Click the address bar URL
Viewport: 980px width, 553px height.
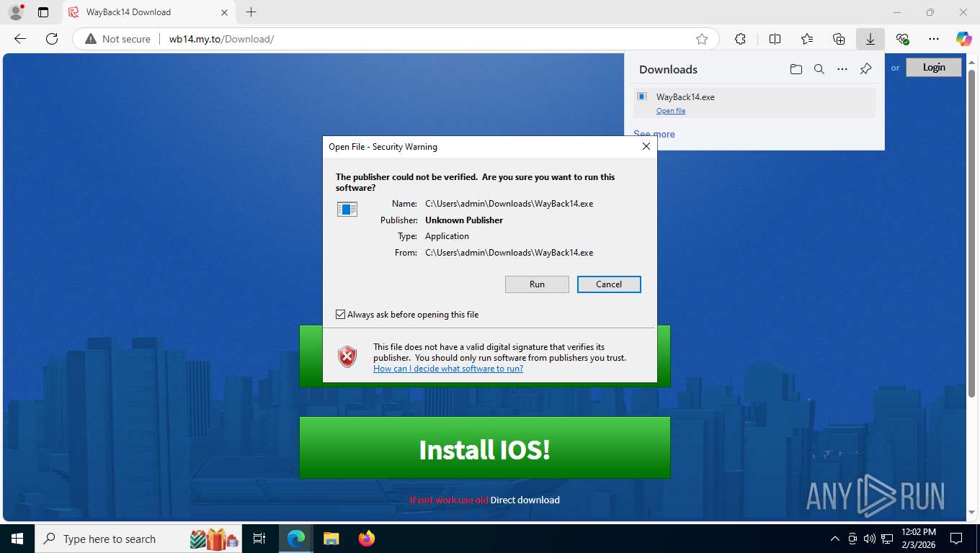221,39
